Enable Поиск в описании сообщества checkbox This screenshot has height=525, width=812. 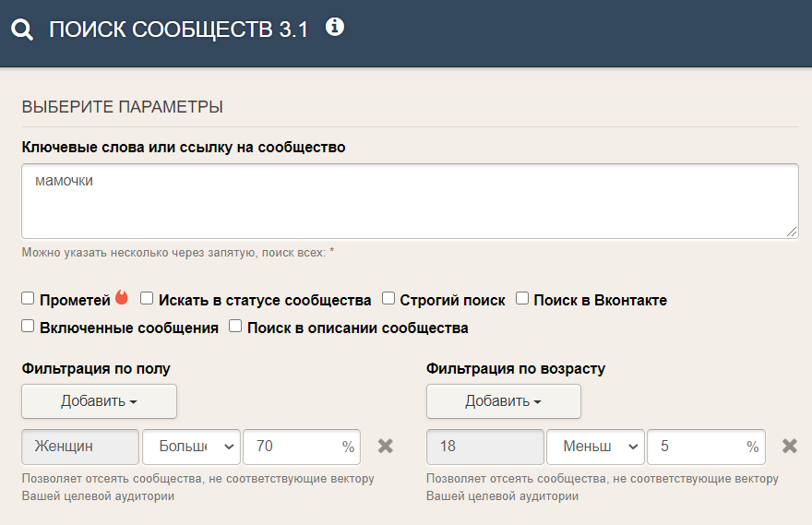[235, 327]
